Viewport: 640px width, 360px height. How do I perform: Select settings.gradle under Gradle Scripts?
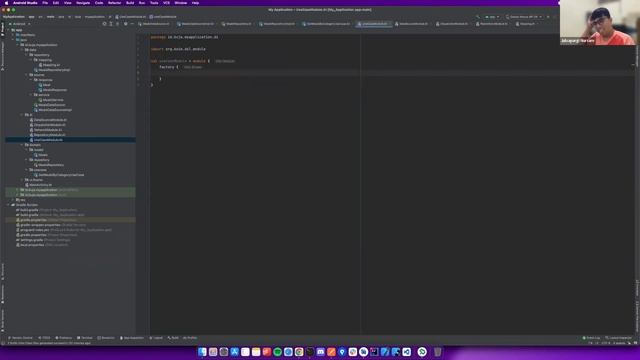[43, 240]
